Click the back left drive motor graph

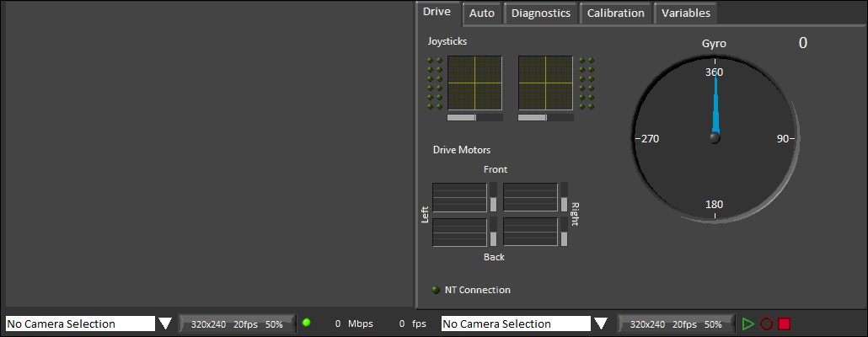459,232
